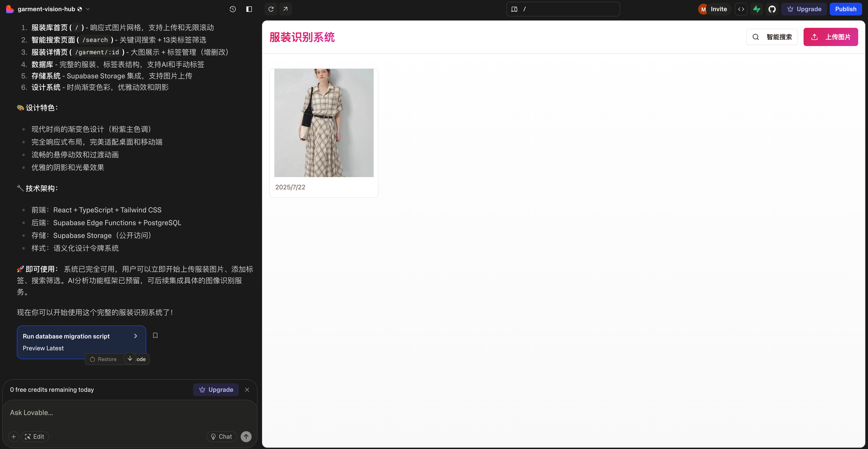Click Upgrade in the credits banner

click(x=216, y=390)
